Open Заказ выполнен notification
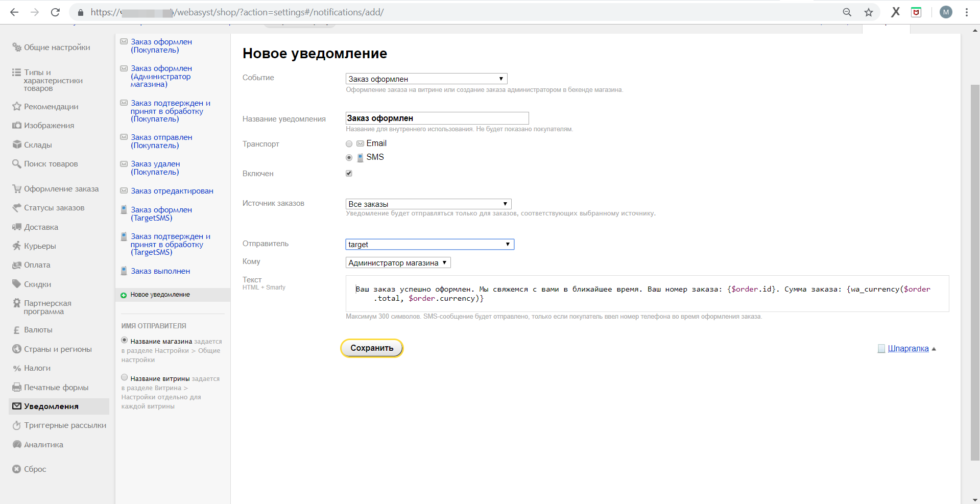 tap(160, 271)
